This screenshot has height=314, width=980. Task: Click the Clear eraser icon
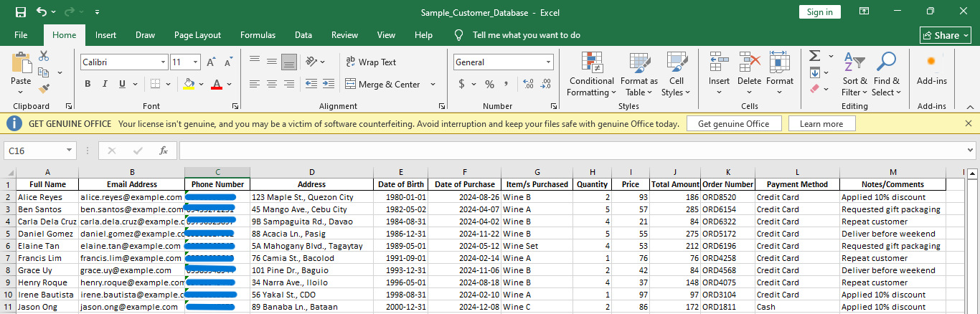tap(814, 89)
